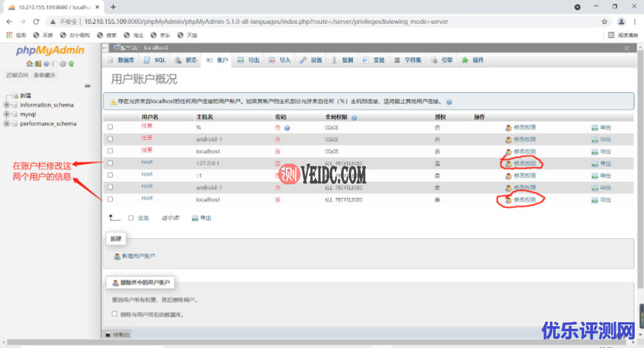The width and height of the screenshot is (644, 348).
Task: Collapse navigation panel with left arrow button
Action: pyautogui.click(x=105, y=48)
